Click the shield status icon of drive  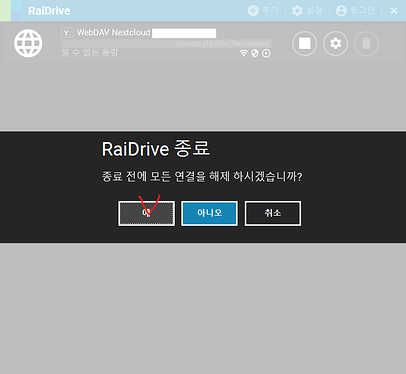(255, 53)
